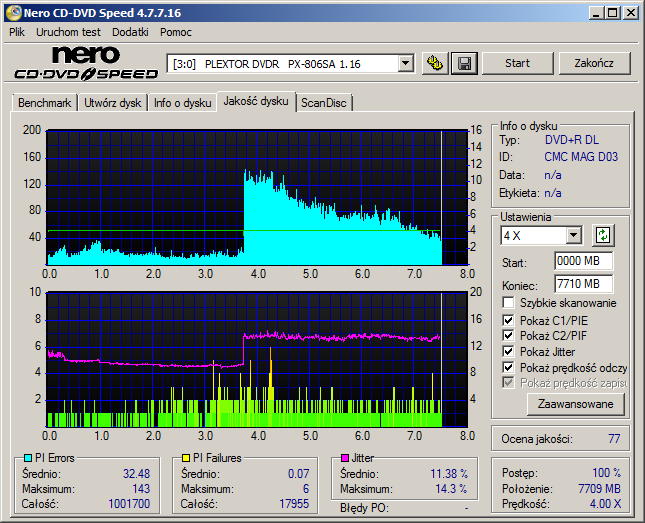
Task: Click the PI Failures and jitter lower graph
Action: click(257, 360)
